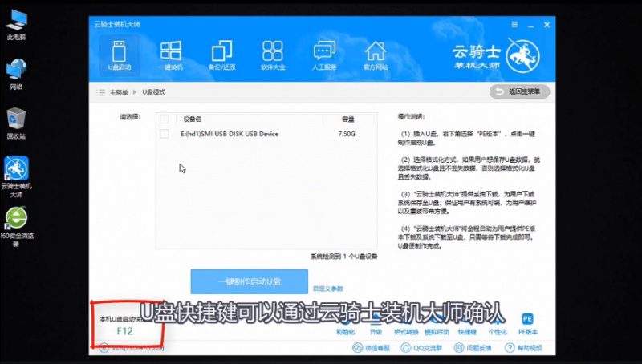Open the 一键装机 section
Viewport: 642px width, 364px height.
click(x=171, y=55)
